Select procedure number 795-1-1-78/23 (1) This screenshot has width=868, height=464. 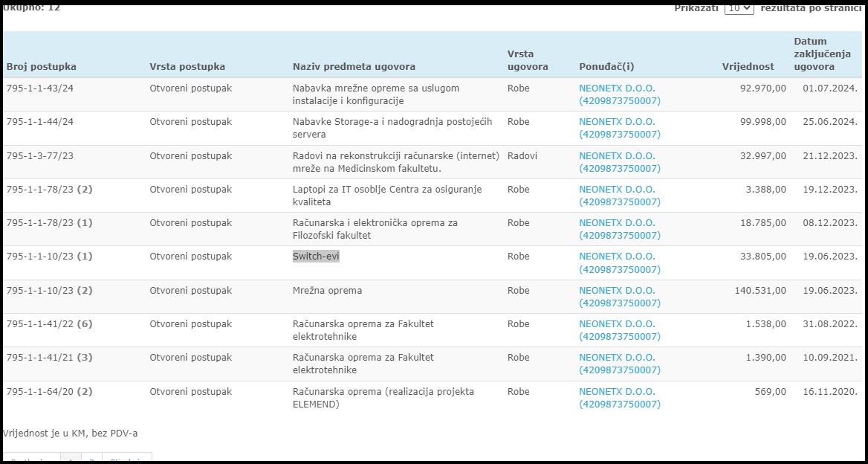click(x=49, y=223)
